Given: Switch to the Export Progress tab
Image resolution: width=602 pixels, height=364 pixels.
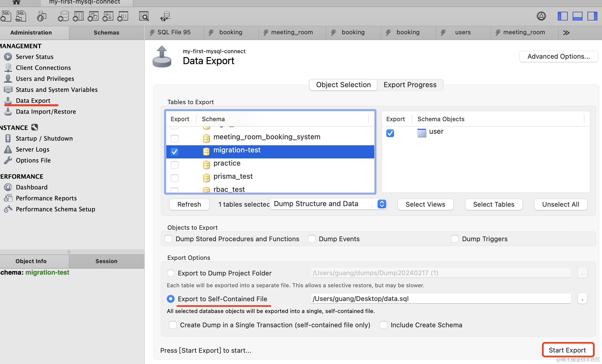Looking at the screenshot, I should pos(410,85).
